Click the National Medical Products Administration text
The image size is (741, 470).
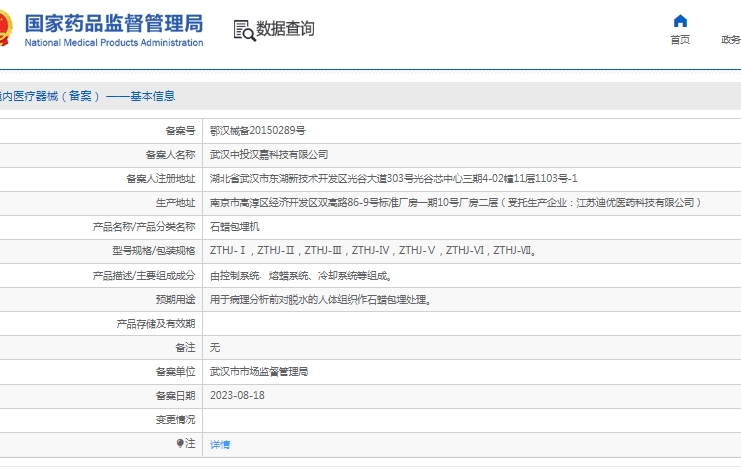click(114, 43)
